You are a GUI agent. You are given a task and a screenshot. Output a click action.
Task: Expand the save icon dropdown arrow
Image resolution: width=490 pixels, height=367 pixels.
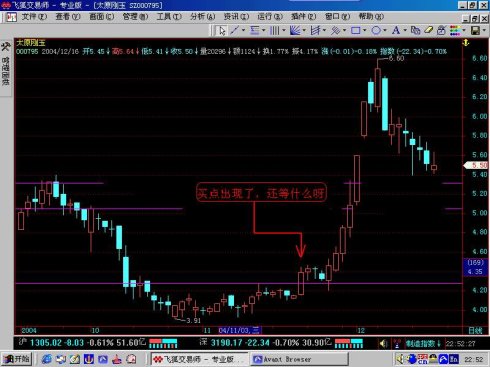484,30
